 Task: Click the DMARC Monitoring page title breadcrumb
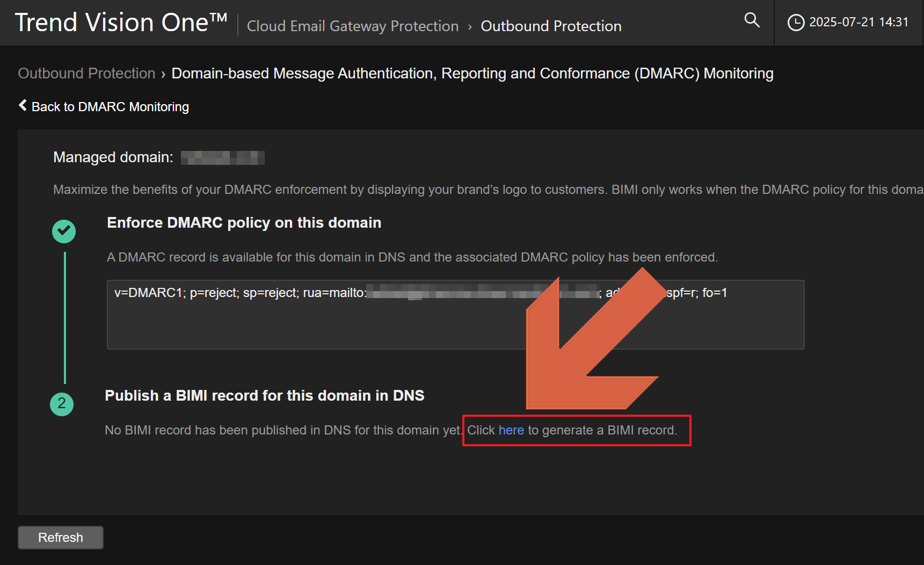472,73
